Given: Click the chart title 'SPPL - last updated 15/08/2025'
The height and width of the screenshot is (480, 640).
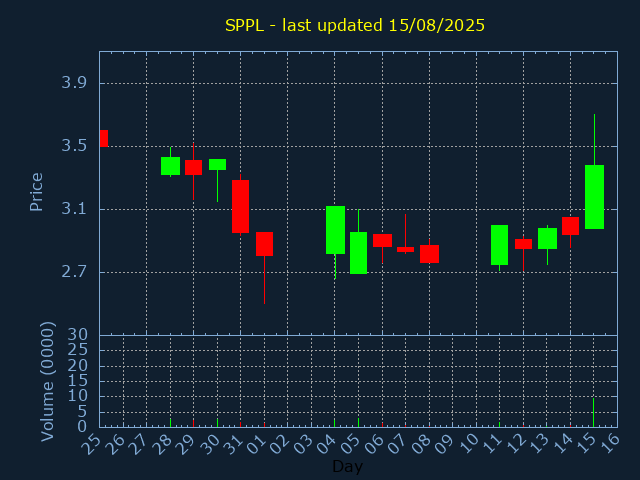Looking at the screenshot, I should point(355,25).
